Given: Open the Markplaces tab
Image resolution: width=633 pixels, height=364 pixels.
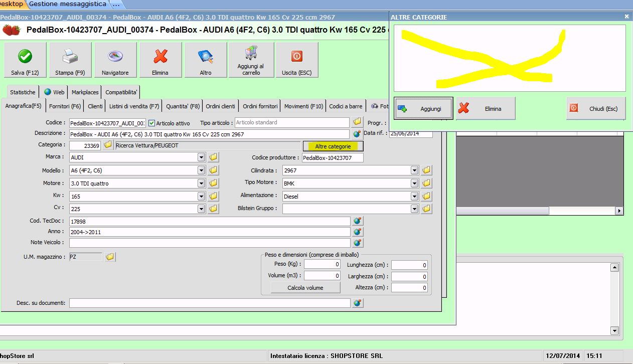Looking at the screenshot, I should [x=85, y=92].
